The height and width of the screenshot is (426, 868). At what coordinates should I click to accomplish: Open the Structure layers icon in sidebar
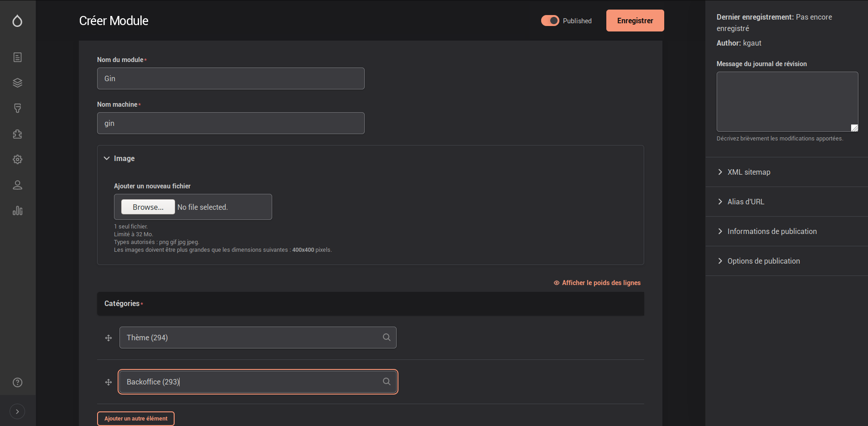click(x=17, y=83)
